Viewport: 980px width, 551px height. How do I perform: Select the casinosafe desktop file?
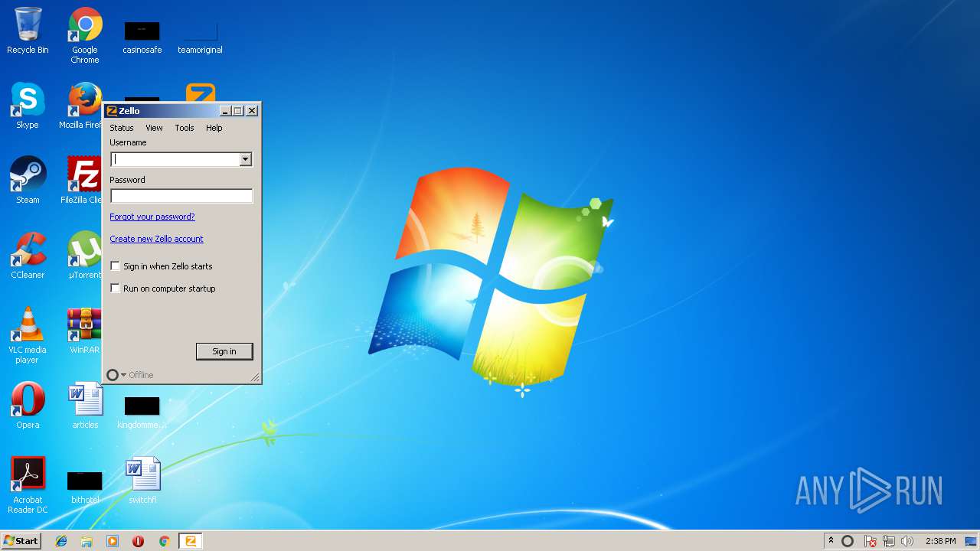tap(142, 37)
